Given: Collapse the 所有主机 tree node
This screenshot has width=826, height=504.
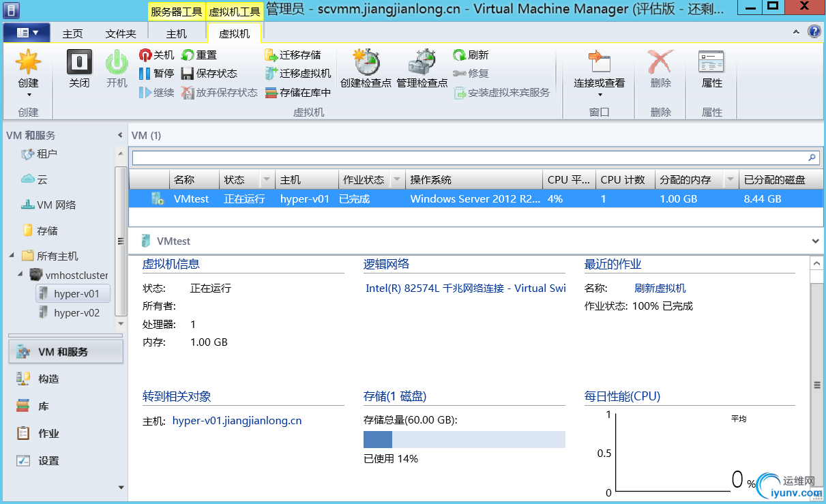Looking at the screenshot, I should coord(12,256).
